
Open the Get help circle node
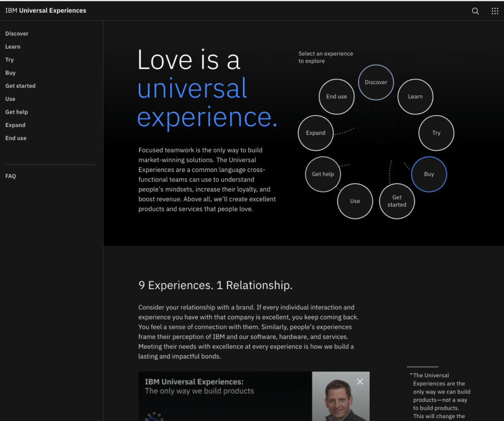(323, 174)
